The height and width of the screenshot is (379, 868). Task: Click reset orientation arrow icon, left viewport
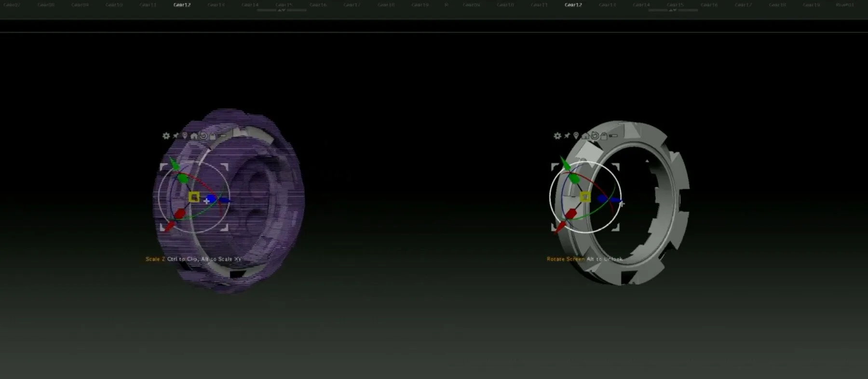coord(203,136)
